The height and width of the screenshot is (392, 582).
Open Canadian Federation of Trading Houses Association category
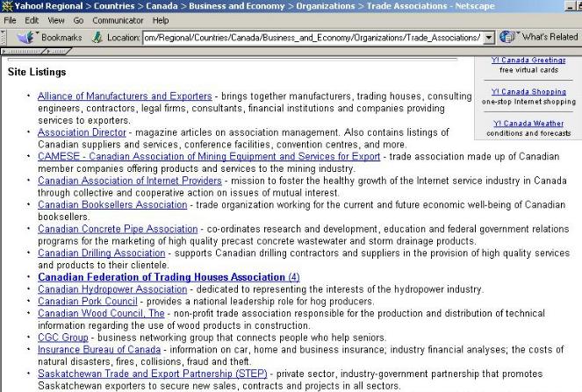pos(169,277)
